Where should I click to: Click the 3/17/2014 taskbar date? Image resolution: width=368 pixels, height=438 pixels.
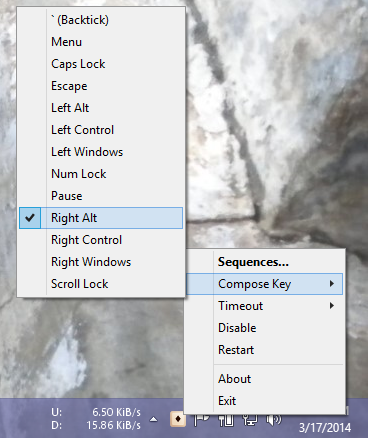click(324, 427)
